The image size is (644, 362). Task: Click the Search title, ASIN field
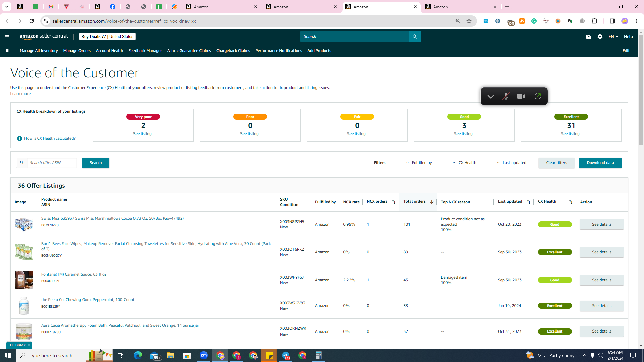[x=52, y=163]
